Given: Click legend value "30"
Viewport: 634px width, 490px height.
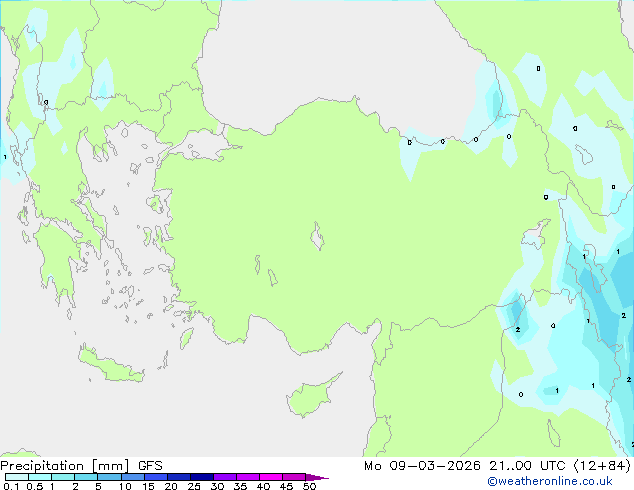Looking at the screenshot, I should (217, 486).
